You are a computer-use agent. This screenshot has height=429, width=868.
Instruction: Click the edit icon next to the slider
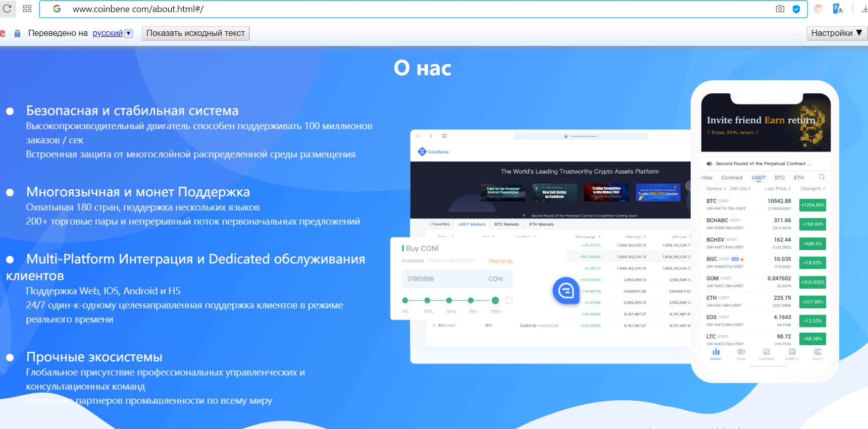coord(509,300)
